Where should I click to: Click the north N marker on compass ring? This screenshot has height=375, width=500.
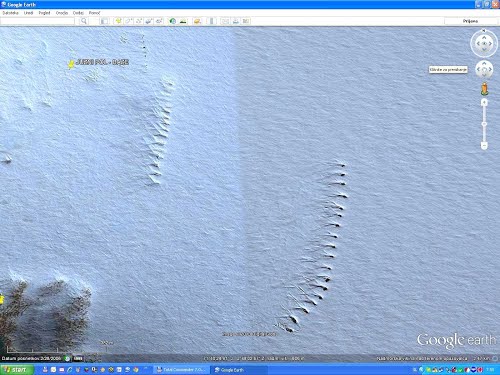[484, 31]
